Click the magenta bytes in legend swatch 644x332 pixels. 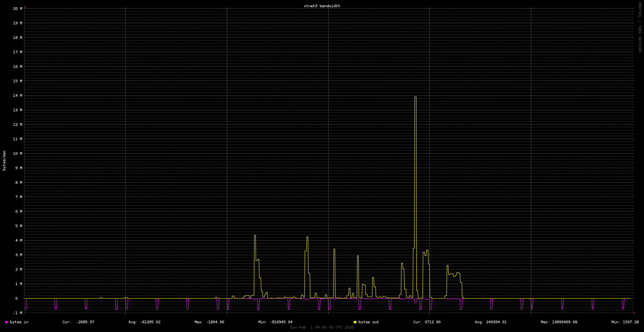click(x=6, y=322)
